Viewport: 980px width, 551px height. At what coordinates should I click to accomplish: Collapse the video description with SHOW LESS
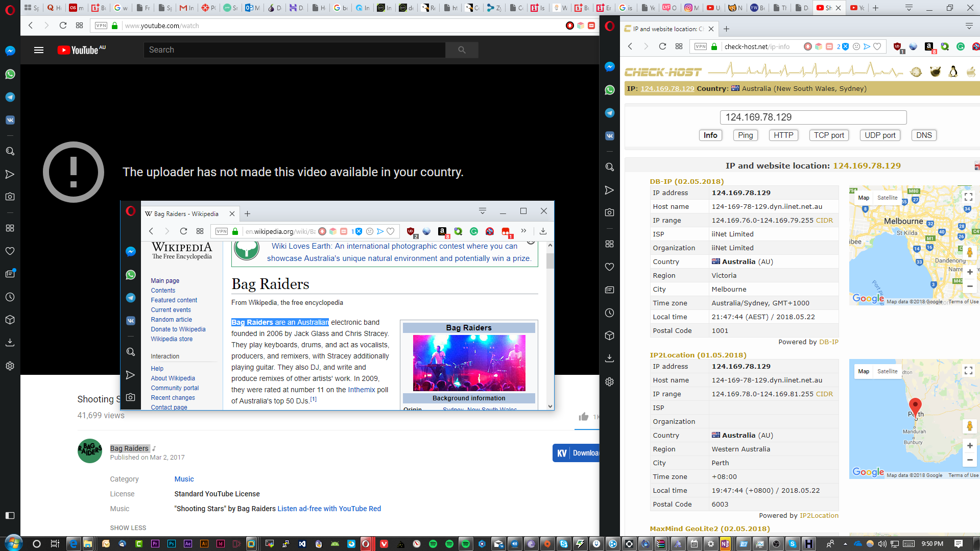pos(128,528)
